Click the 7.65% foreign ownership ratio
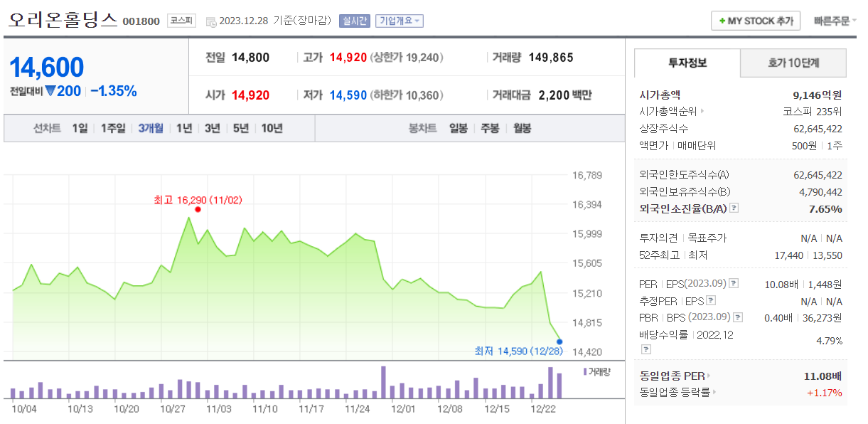The height and width of the screenshot is (424, 868). click(x=825, y=208)
